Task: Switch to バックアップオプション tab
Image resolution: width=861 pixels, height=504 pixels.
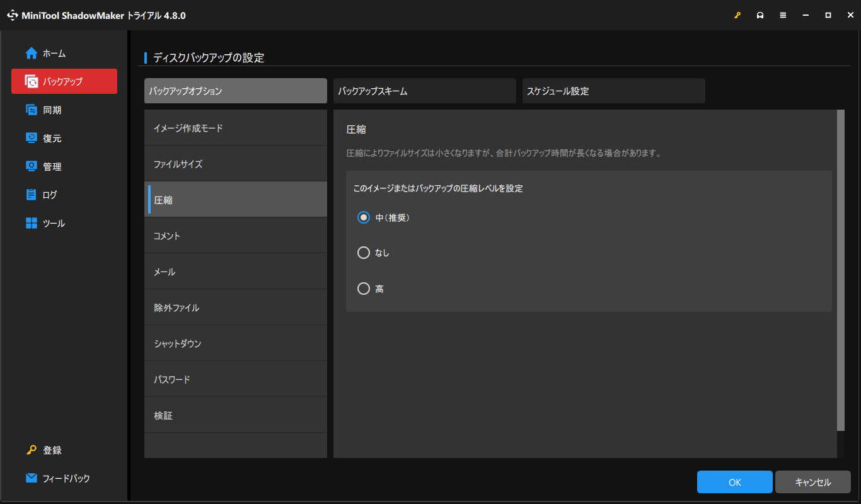Action: [x=236, y=91]
